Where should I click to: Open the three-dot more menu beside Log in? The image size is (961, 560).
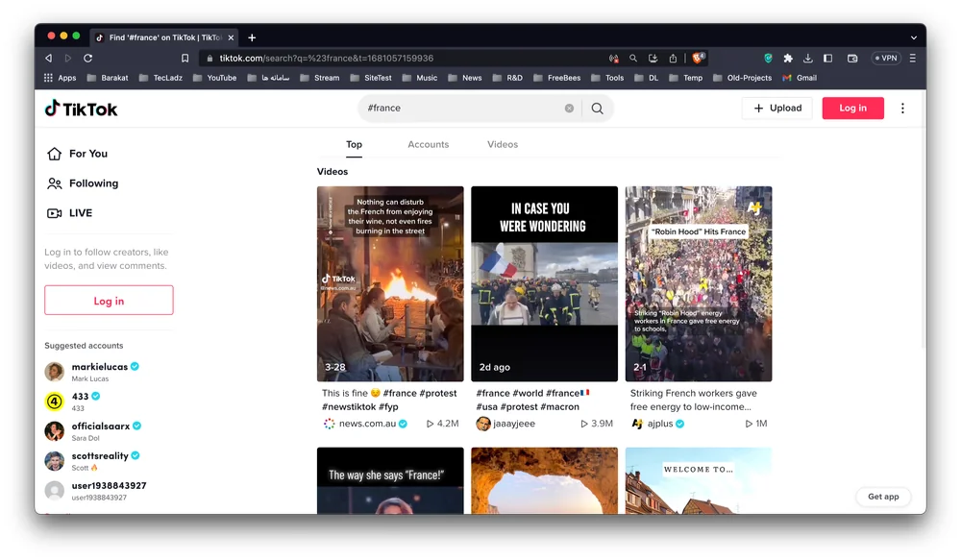point(902,109)
